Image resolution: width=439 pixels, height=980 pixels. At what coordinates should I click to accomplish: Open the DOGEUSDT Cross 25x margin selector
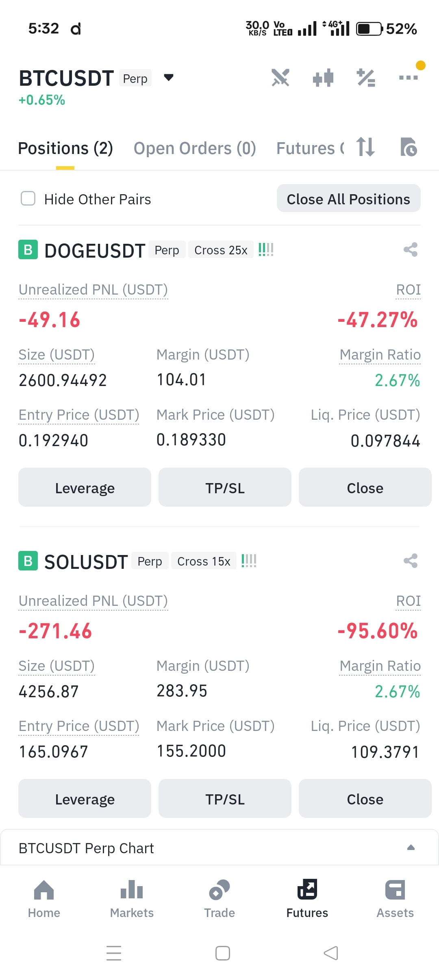click(x=221, y=250)
